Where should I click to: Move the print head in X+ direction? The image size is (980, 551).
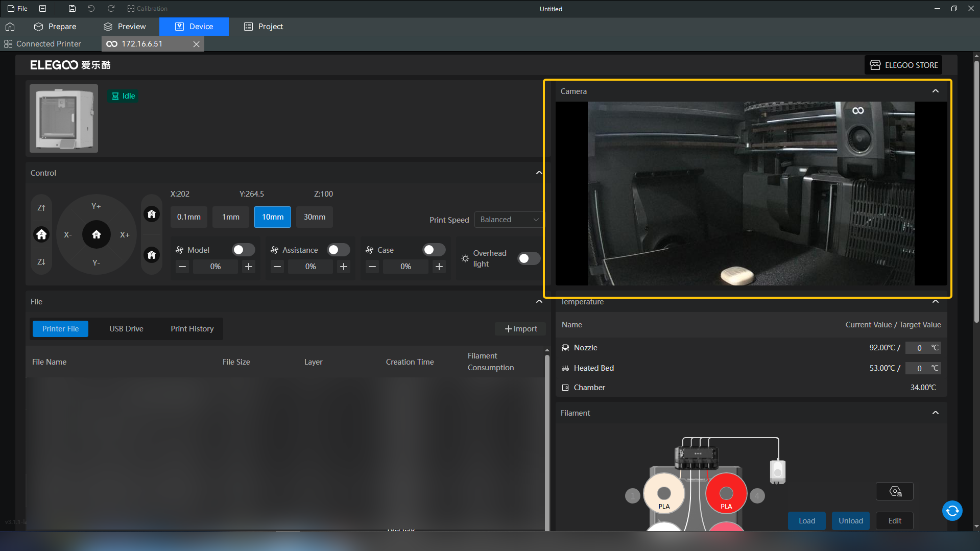point(125,235)
